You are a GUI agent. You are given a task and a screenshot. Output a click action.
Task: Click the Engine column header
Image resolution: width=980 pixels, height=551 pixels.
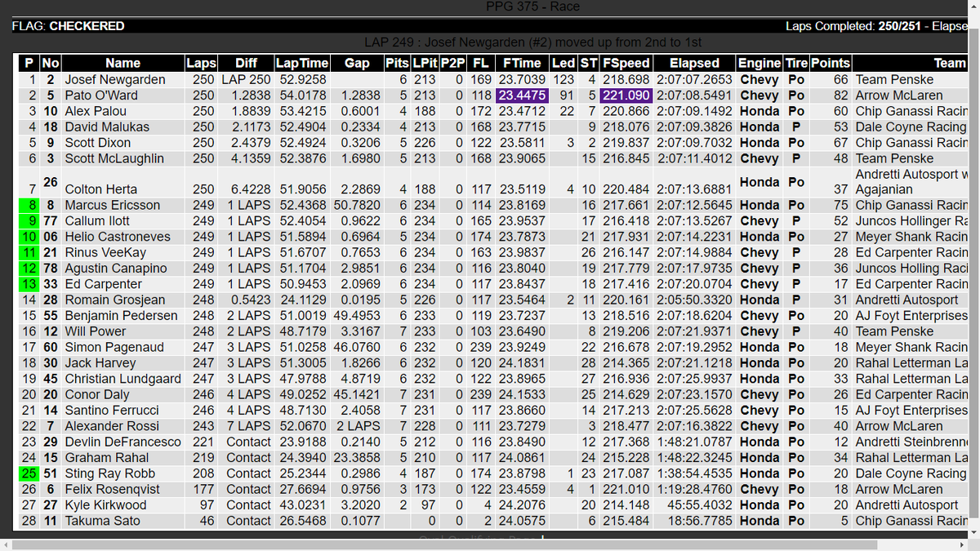click(759, 63)
